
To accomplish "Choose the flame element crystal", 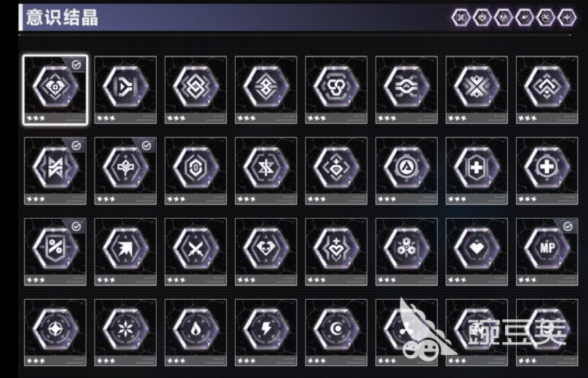I will (x=196, y=333).
